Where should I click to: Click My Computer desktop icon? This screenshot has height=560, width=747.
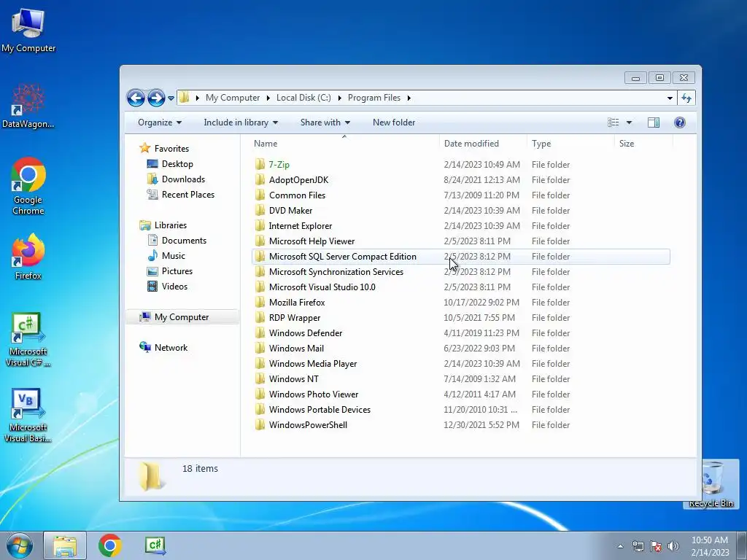pos(28,30)
